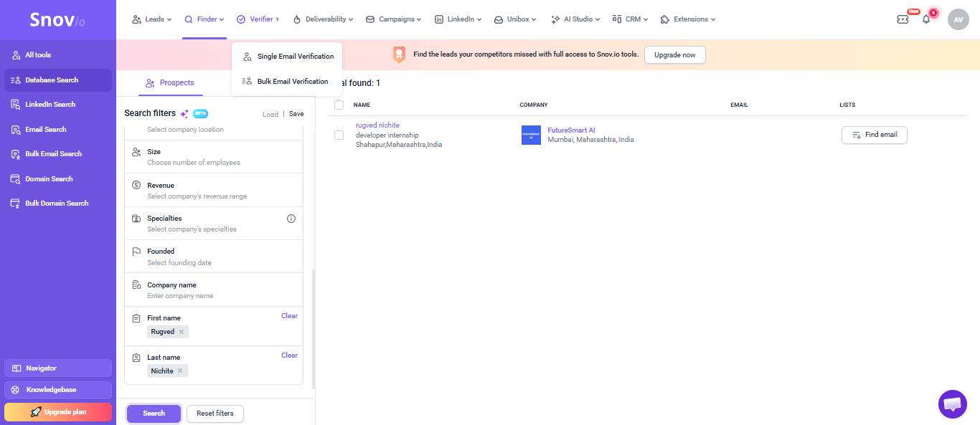Select the rugved nichite row checkbox
Screen dimensions: 980x425
339,135
